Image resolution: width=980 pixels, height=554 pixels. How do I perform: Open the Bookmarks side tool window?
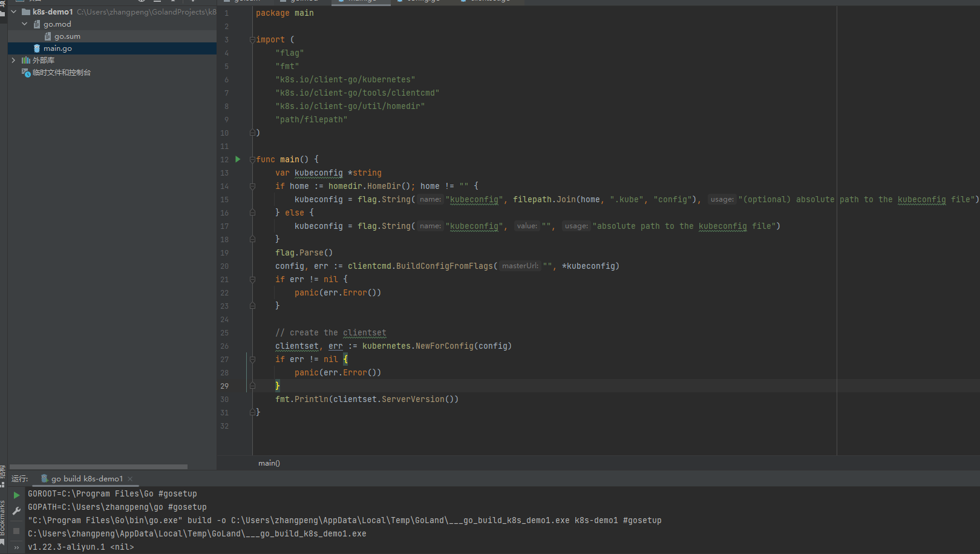3,521
